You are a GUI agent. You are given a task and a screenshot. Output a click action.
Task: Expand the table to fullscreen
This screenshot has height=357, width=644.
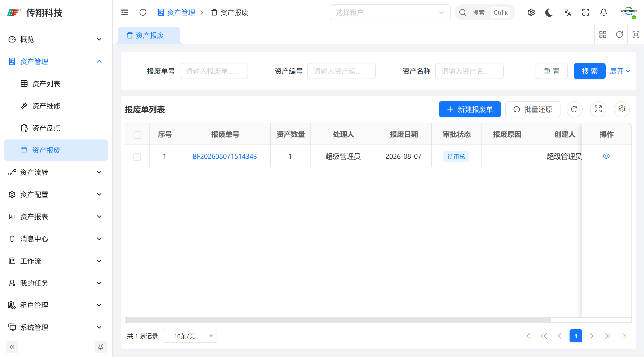coord(598,109)
